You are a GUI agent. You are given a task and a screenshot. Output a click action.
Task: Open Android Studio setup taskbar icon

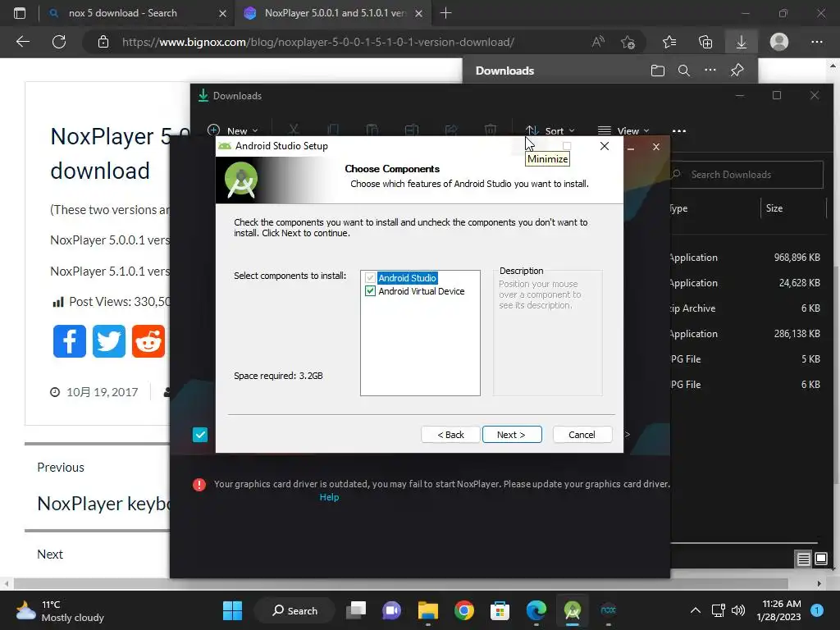pyautogui.click(x=572, y=610)
